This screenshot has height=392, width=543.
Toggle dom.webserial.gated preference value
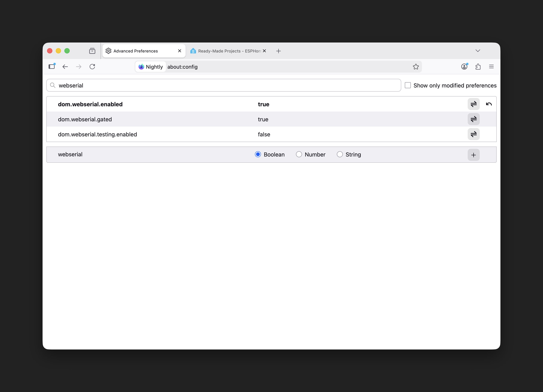(473, 119)
